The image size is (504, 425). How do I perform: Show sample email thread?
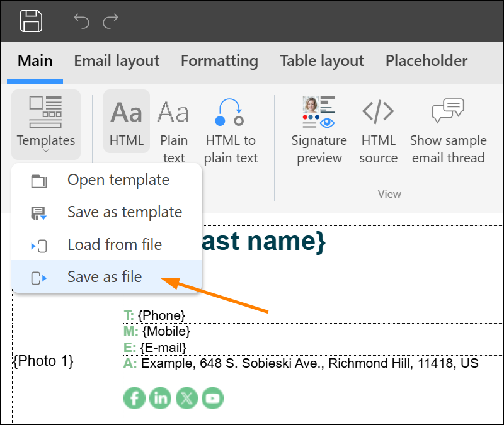coord(449,130)
